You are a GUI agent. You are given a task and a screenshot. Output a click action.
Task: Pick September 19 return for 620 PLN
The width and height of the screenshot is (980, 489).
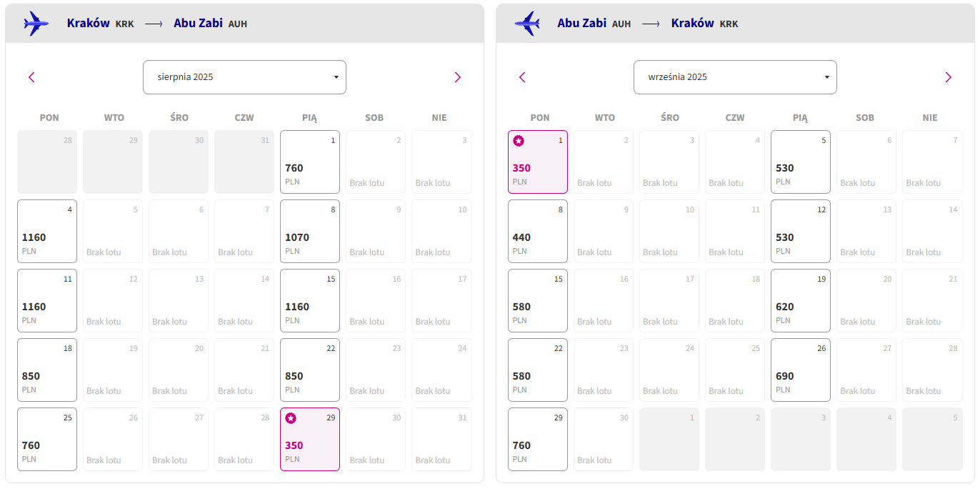point(801,300)
